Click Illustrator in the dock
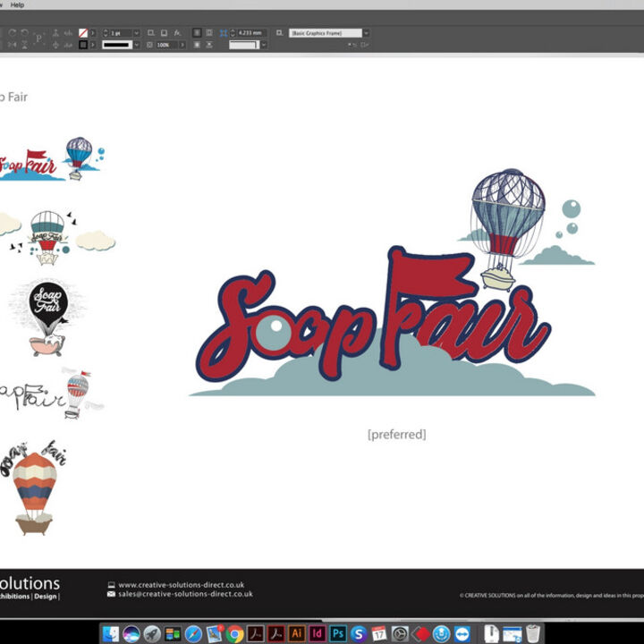The height and width of the screenshot is (644, 644). (297, 633)
